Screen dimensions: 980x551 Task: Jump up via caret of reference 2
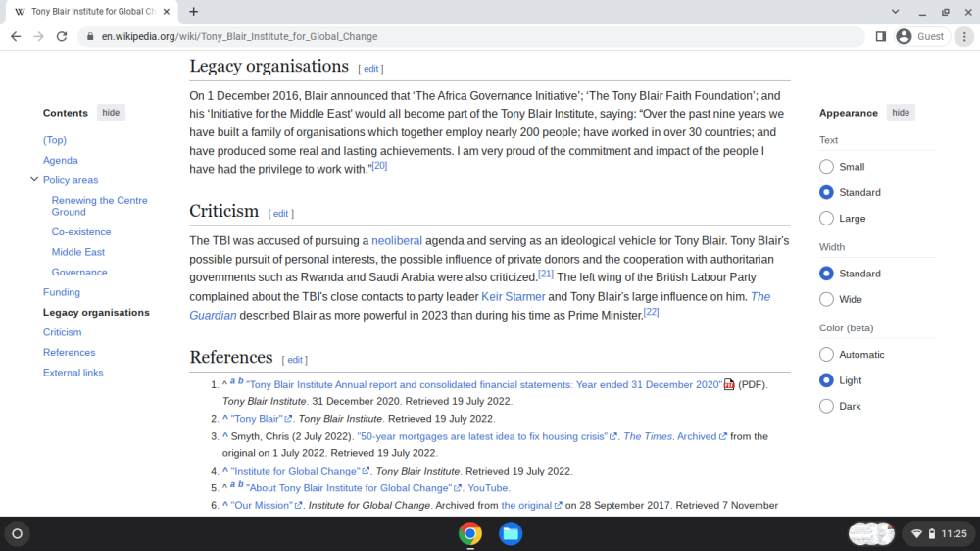(225, 418)
